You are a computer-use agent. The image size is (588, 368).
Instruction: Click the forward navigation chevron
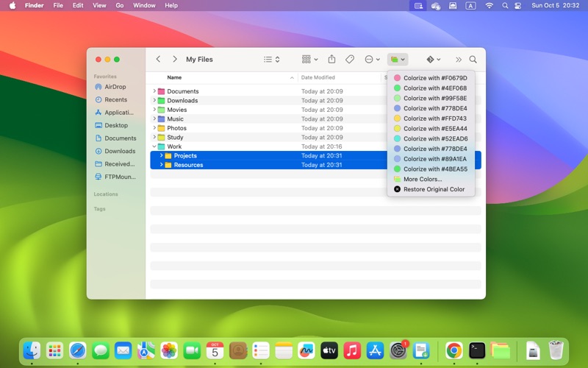174,60
